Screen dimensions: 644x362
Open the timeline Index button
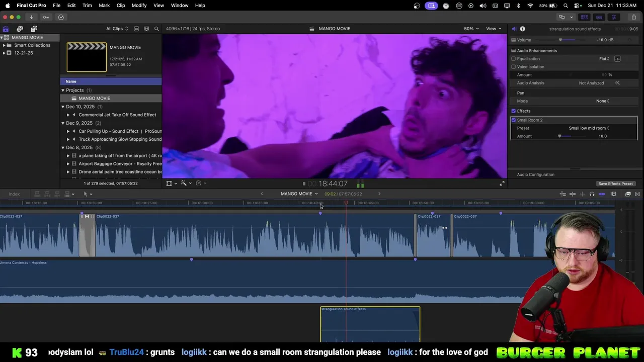click(14, 194)
